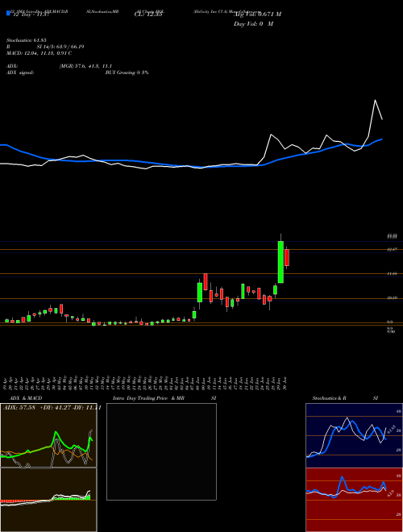Click the 12.67 price level label
This screenshot has width=403, height=532.
click(392, 249)
